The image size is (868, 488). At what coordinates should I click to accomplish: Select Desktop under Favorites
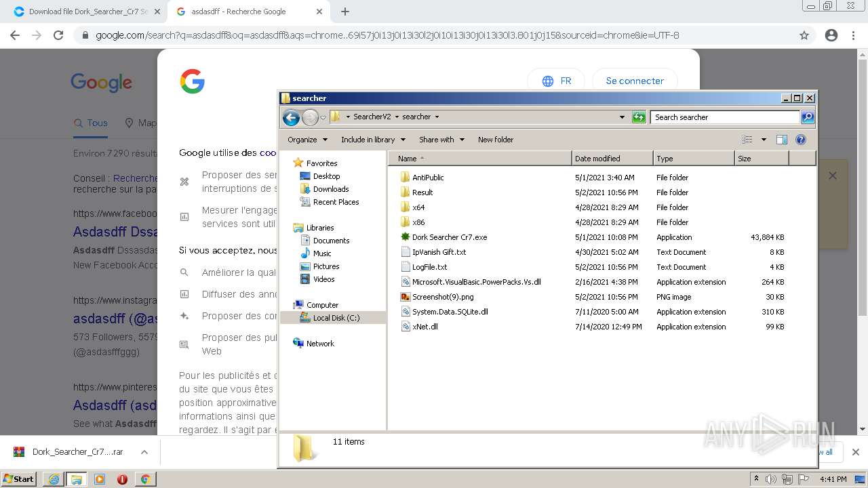(326, 176)
